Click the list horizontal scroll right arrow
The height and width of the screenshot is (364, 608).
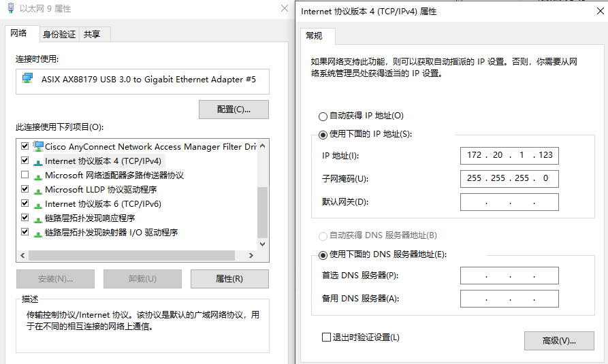(x=251, y=255)
